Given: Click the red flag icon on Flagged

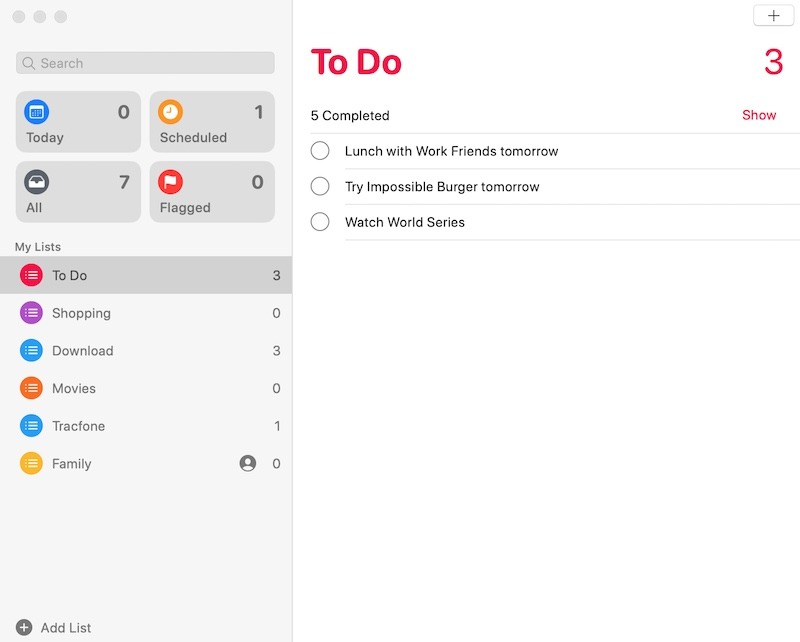Looking at the screenshot, I should tap(170, 183).
